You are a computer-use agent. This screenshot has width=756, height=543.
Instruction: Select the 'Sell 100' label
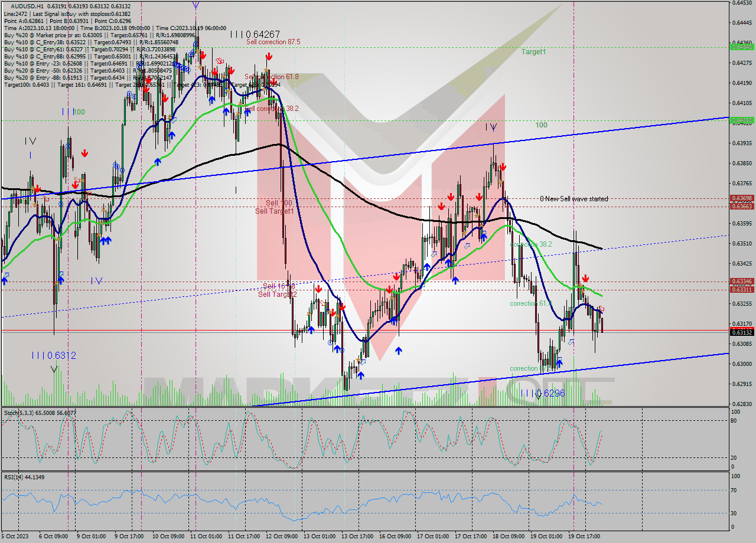pyautogui.click(x=279, y=203)
